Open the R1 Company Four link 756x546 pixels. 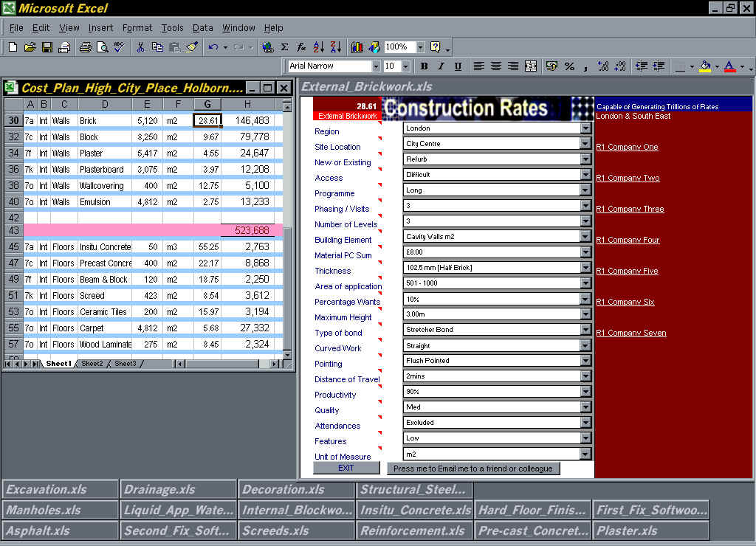[628, 240]
